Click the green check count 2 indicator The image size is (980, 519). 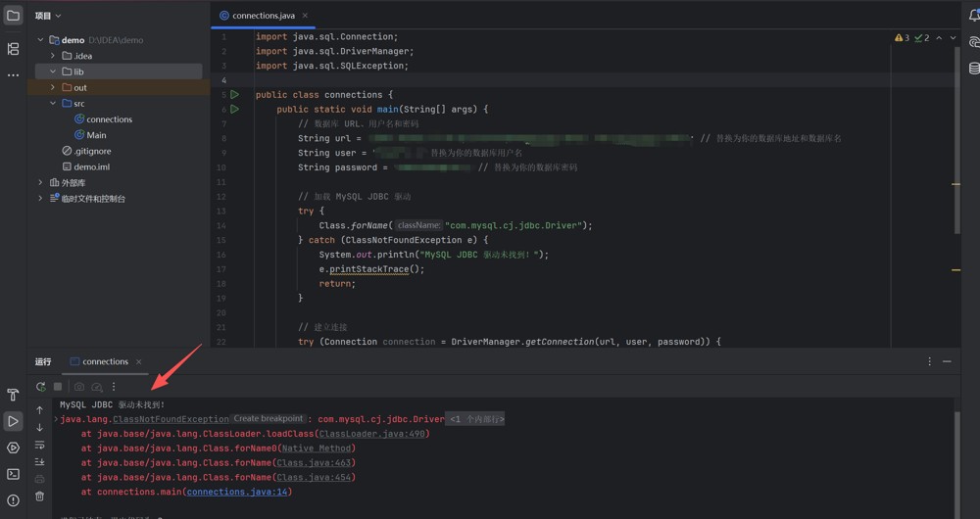coord(921,38)
